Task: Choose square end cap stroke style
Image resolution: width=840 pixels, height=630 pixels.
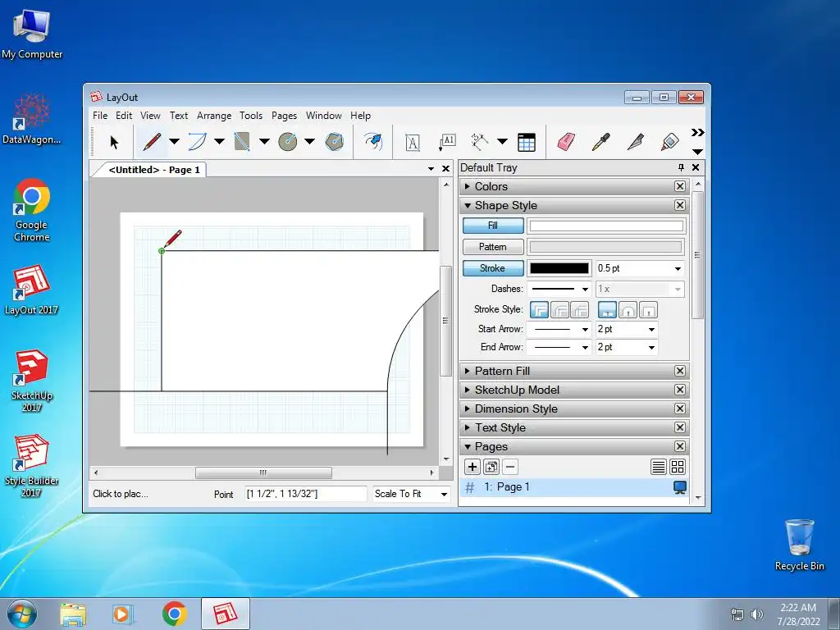Action: point(648,309)
